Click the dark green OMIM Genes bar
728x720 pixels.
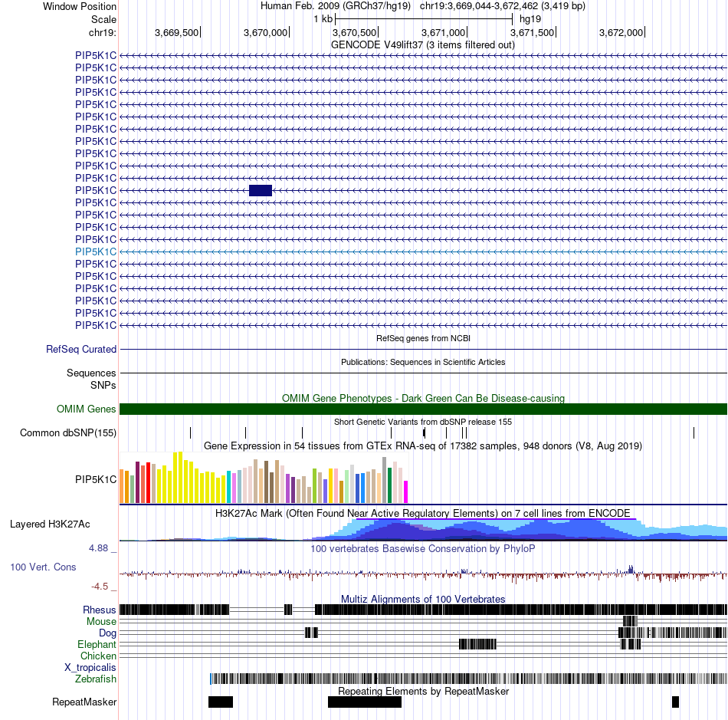click(x=424, y=409)
